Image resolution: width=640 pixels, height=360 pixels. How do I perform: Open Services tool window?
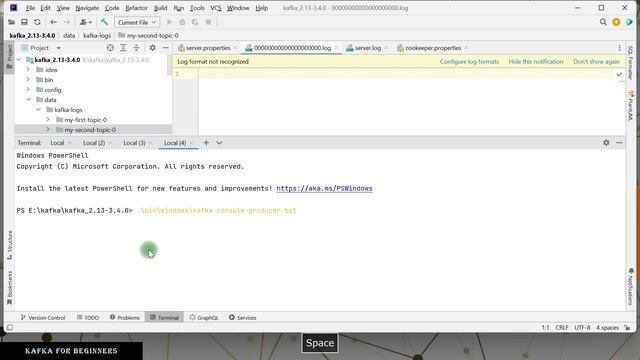pyautogui.click(x=242, y=318)
